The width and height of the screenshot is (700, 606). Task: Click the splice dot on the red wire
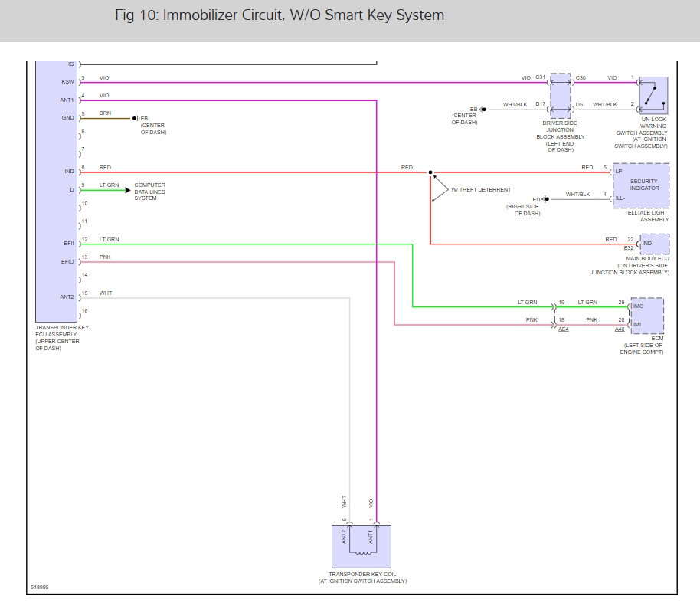(430, 172)
